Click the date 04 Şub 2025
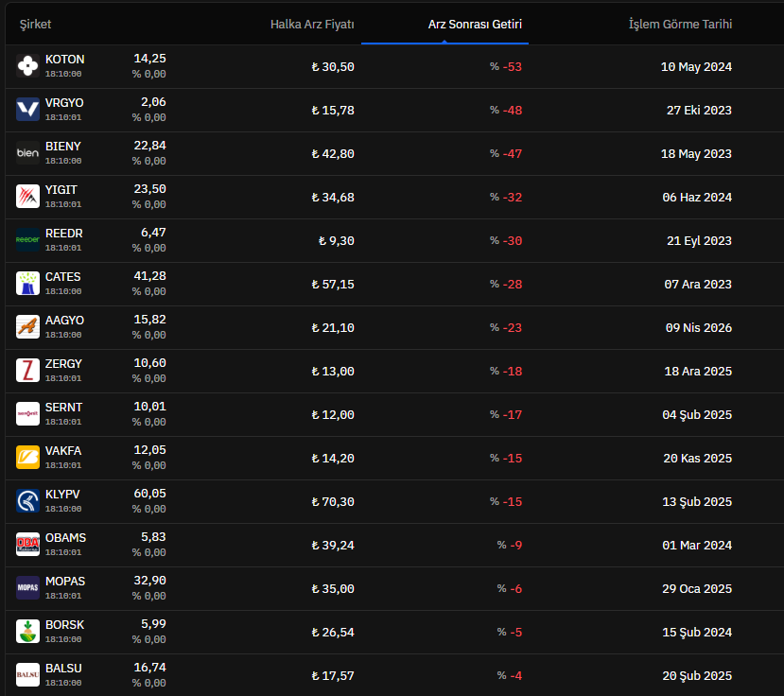This screenshot has height=696, width=784. click(x=697, y=414)
